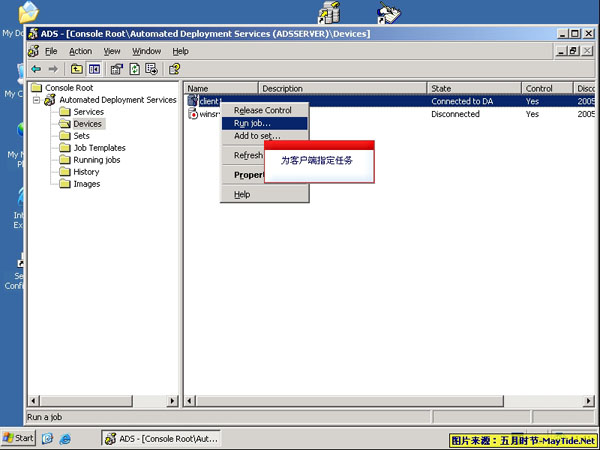Collapse the Automated Deployment Services node

[x=36, y=100]
